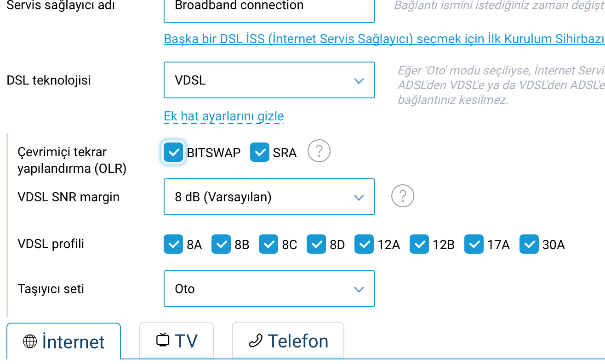This screenshot has height=364, width=605.
Task: Toggle the 17A profile checkbox
Action: [x=474, y=244]
